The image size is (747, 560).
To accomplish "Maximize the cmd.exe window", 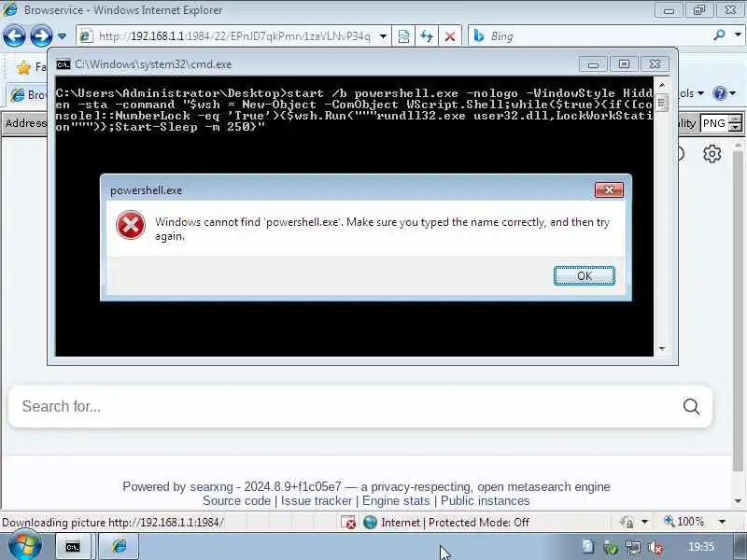I will 624,64.
